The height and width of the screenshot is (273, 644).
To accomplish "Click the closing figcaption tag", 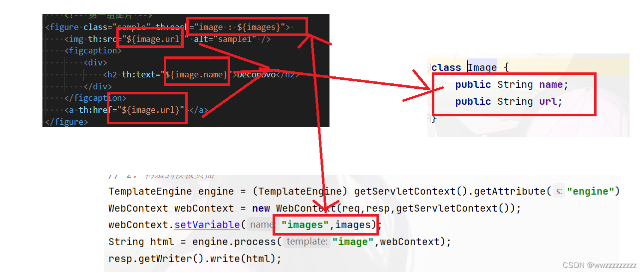I will coord(95,98).
